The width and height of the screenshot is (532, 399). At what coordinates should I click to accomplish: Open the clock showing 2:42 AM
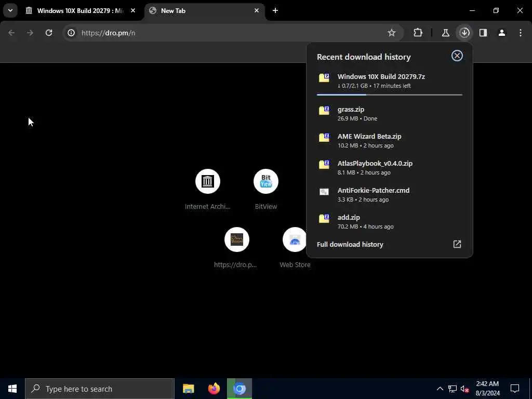[x=487, y=389]
